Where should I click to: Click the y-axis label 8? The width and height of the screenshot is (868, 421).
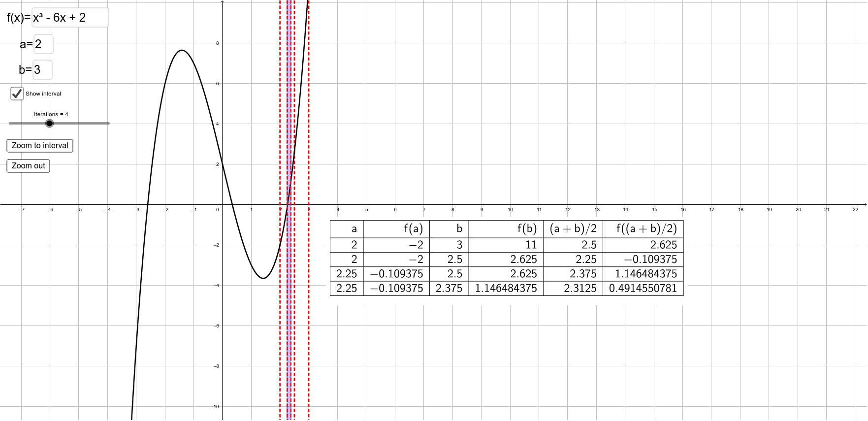coord(217,43)
